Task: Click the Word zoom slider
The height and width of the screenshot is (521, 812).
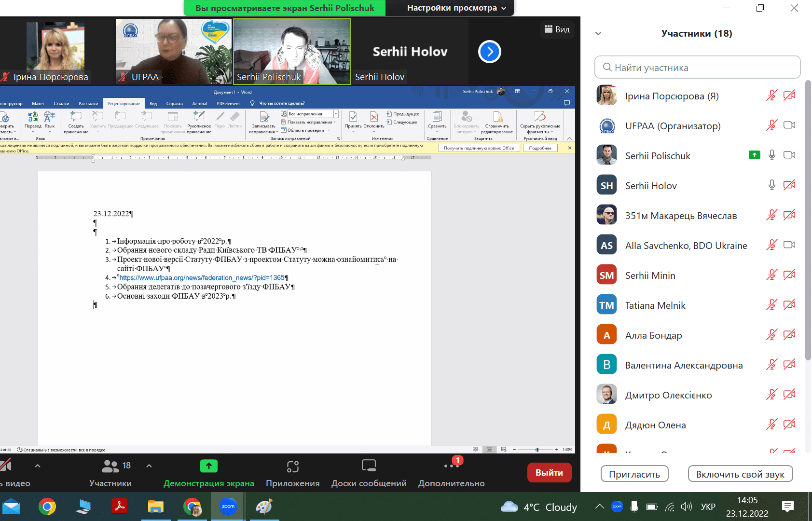Action: (x=537, y=450)
